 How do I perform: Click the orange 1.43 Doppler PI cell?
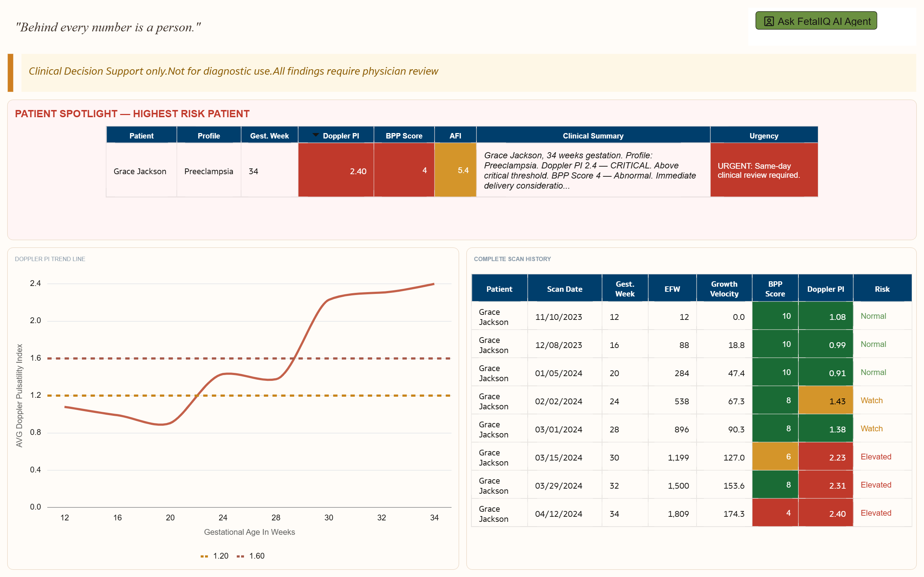click(x=825, y=401)
